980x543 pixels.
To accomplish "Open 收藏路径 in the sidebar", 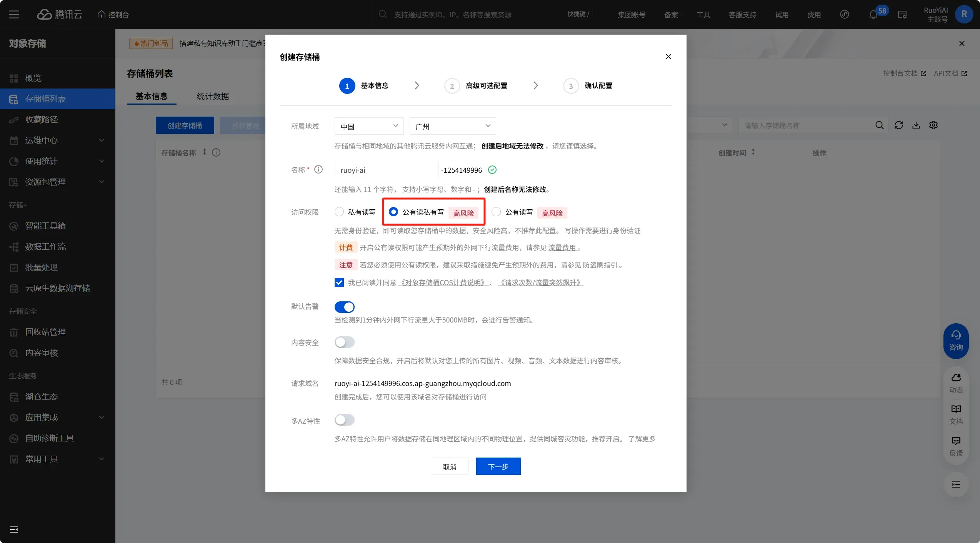I will tap(42, 119).
